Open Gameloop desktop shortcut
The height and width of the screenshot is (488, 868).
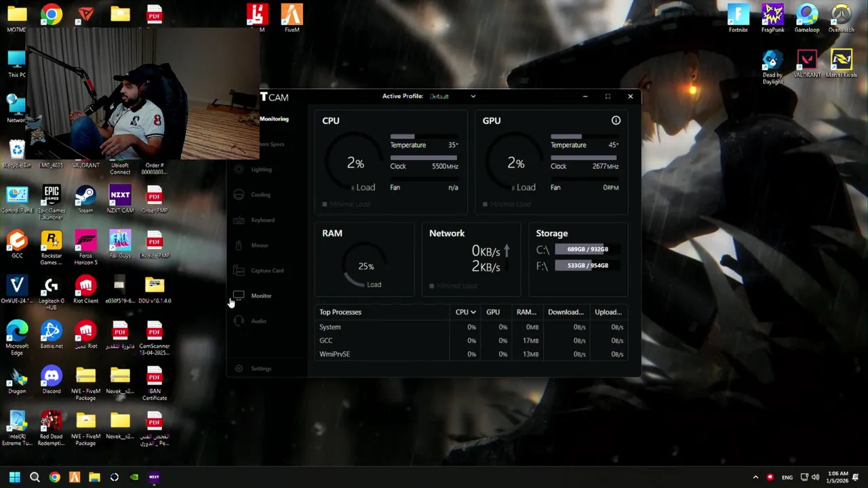coord(807,18)
